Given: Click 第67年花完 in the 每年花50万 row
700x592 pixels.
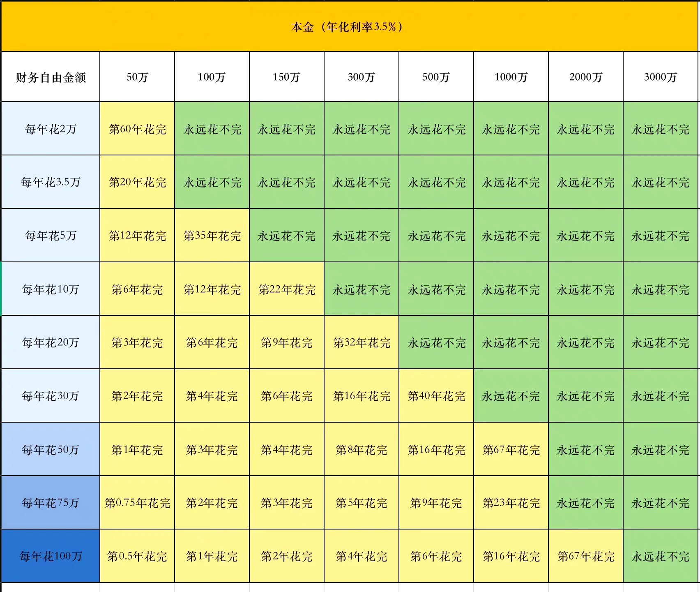Looking at the screenshot, I should [511, 449].
